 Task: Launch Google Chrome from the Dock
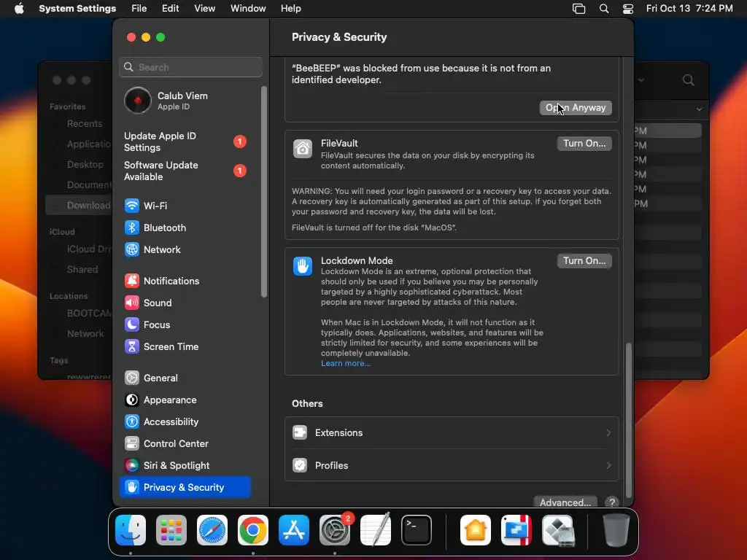point(253,530)
